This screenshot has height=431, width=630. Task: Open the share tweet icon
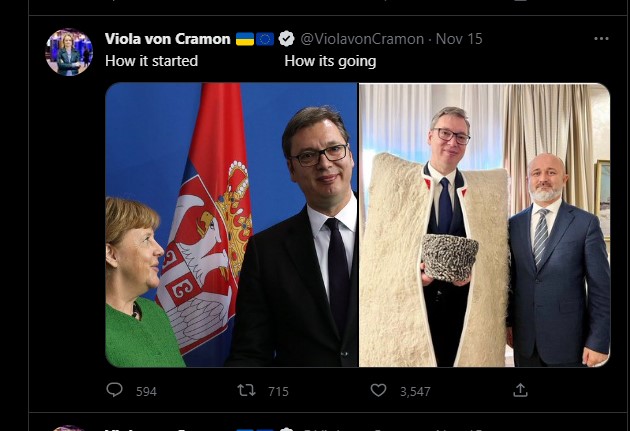[x=520, y=390]
